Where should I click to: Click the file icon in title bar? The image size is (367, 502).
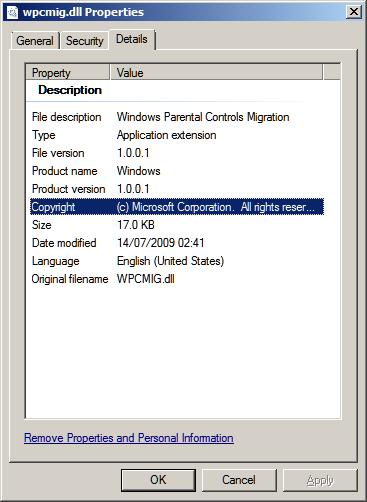tap(13, 12)
